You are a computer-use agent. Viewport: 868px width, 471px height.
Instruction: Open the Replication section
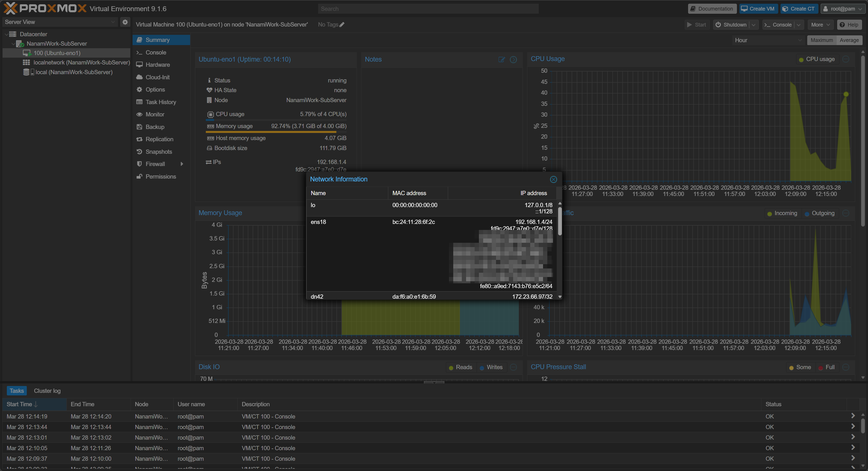click(x=161, y=139)
